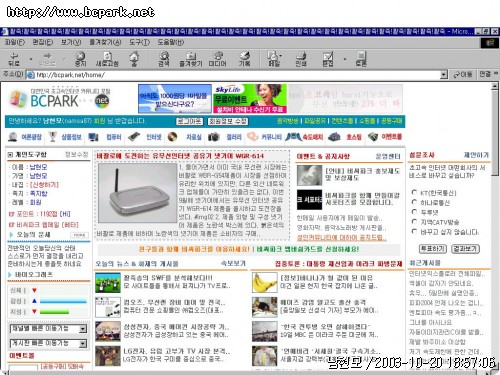This screenshot has width=500, height=375.
Task: Open the 도움말(H) menu
Action: (x=170, y=43)
